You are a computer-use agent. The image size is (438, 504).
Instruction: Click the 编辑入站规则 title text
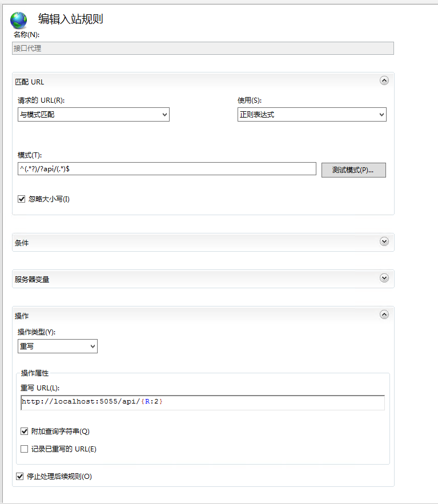[x=70, y=19]
